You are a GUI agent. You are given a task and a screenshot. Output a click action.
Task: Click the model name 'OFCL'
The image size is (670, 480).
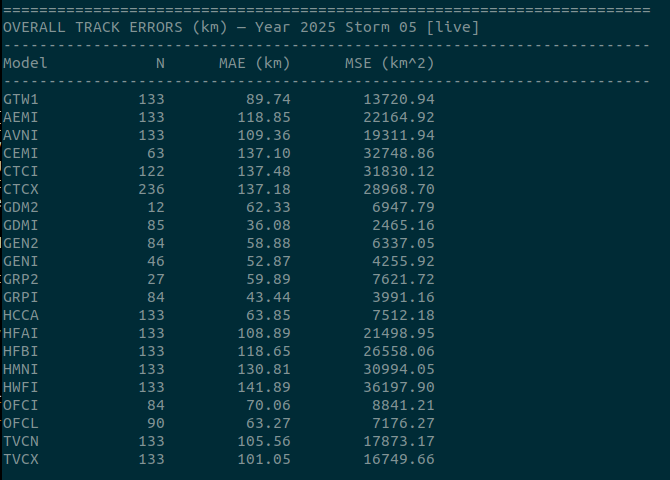(x=21, y=423)
